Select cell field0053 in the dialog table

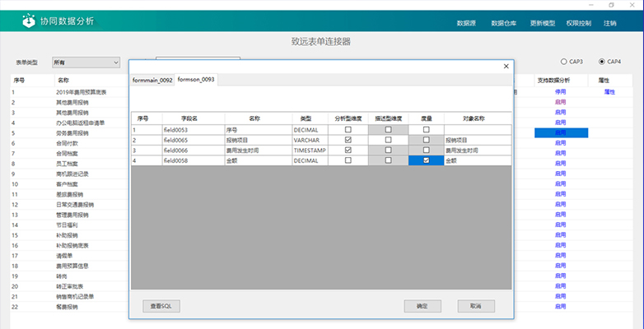194,130
